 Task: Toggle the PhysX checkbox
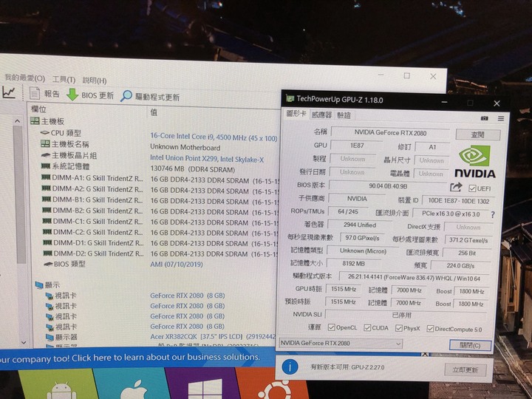click(x=399, y=328)
